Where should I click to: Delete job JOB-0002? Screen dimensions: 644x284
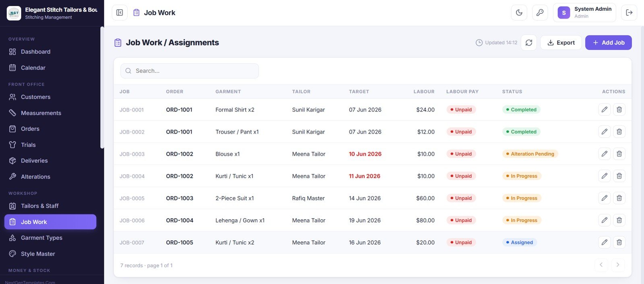(x=619, y=132)
